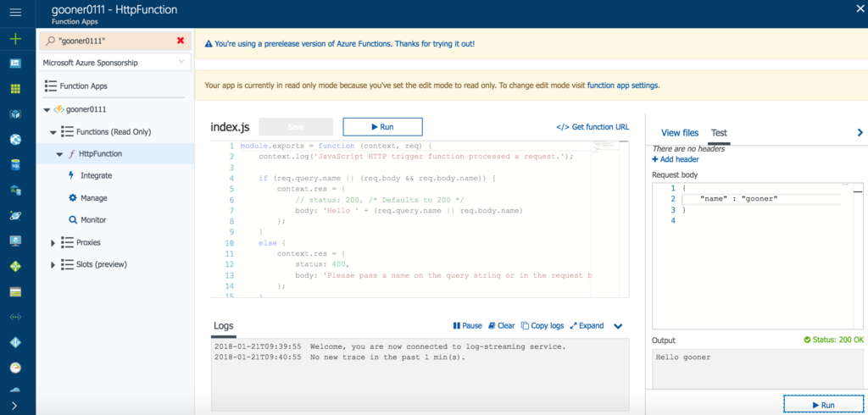The width and height of the screenshot is (868, 415).
Task: Open the gauge Monitor icon in the left rail
Action: pyautogui.click(x=15, y=368)
